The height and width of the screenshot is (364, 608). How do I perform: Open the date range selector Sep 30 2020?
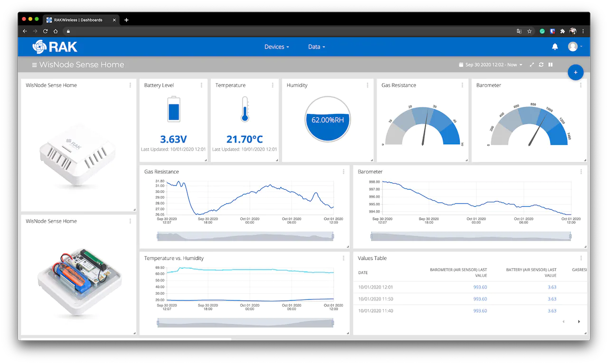(x=491, y=65)
